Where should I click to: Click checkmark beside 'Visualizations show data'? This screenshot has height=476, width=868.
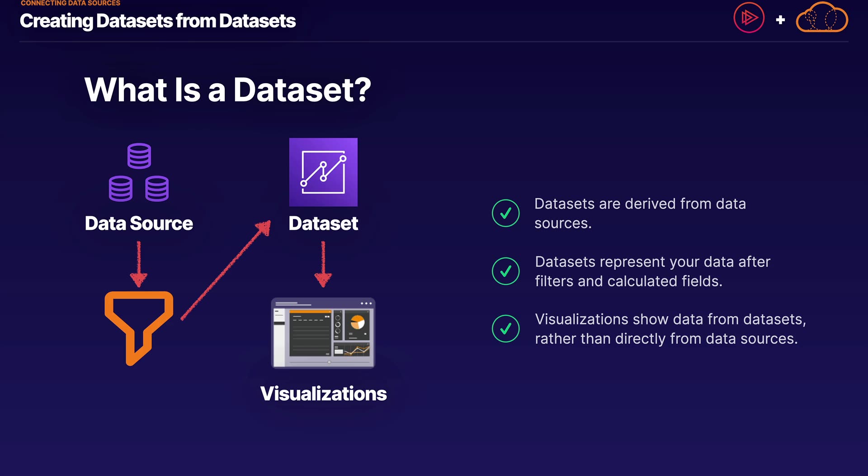coord(505,328)
